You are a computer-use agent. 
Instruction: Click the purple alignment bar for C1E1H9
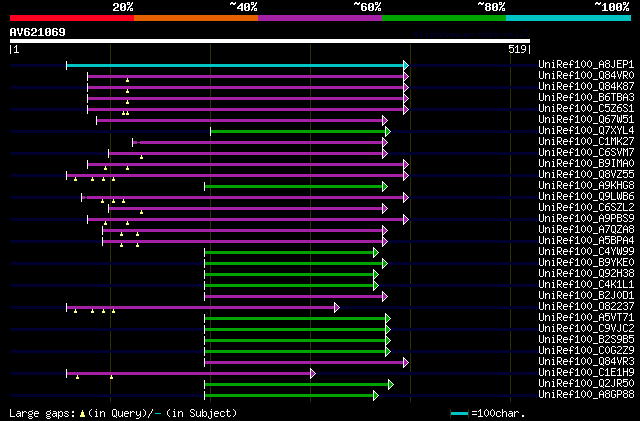point(188,374)
